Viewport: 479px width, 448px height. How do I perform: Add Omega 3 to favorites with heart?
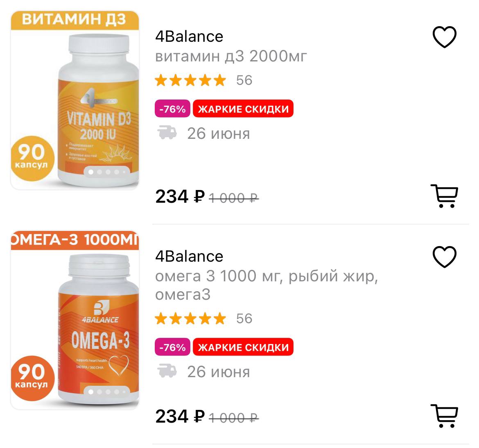click(x=444, y=257)
